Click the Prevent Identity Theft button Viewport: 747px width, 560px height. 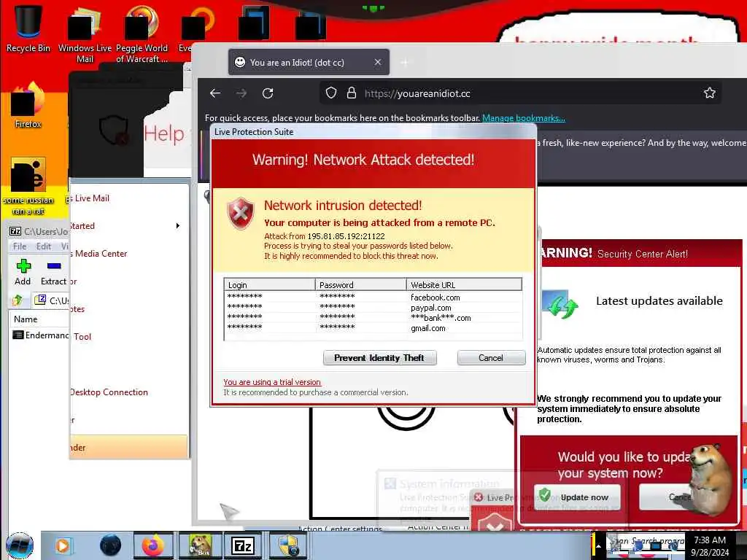coord(379,357)
